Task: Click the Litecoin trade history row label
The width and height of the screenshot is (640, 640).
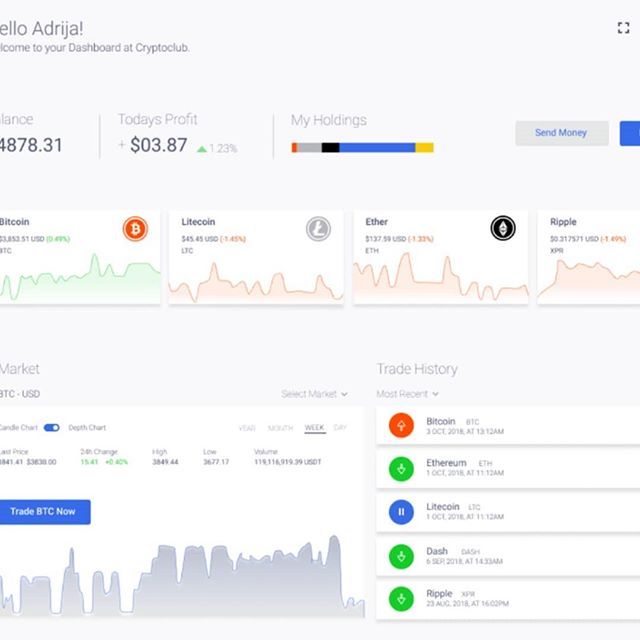Action: [443, 507]
